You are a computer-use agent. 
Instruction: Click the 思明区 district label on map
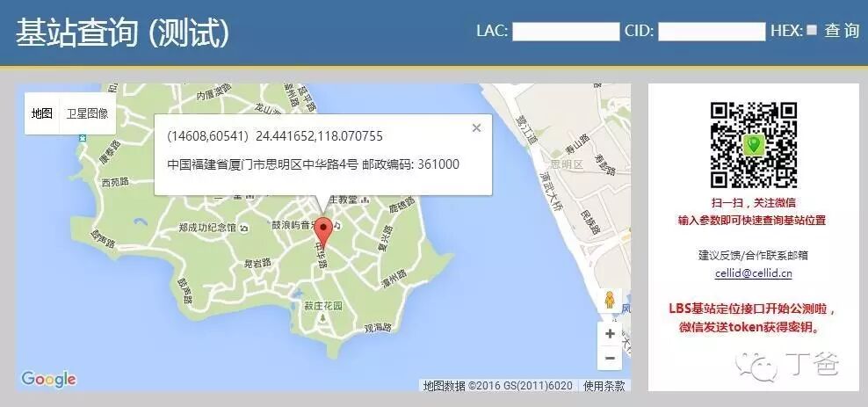pos(567,164)
